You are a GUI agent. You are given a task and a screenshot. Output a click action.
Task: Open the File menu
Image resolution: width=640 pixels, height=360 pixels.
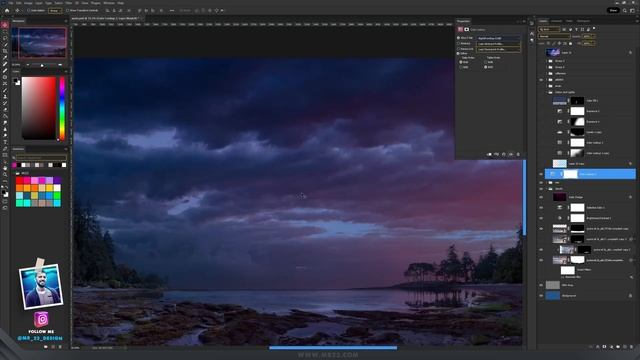11,3
